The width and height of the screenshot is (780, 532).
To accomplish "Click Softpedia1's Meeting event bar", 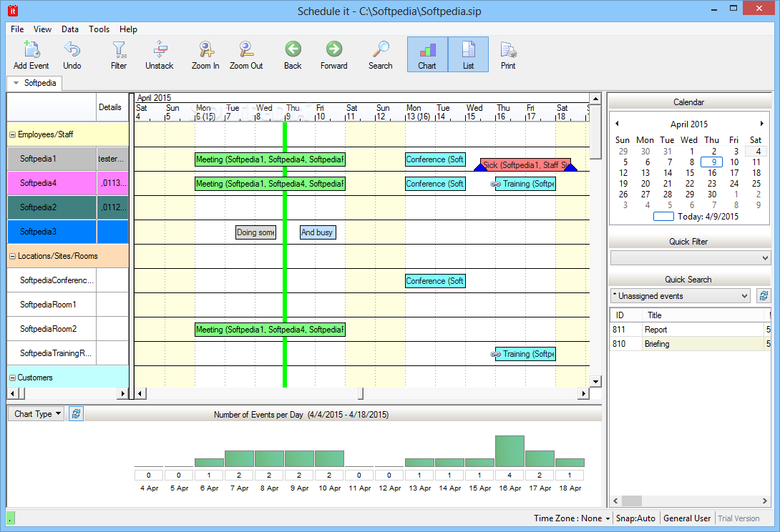I will [270, 159].
